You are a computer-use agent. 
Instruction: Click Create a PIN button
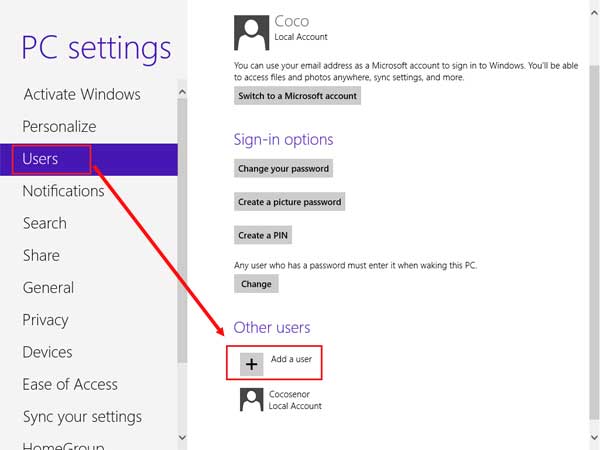tap(263, 235)
